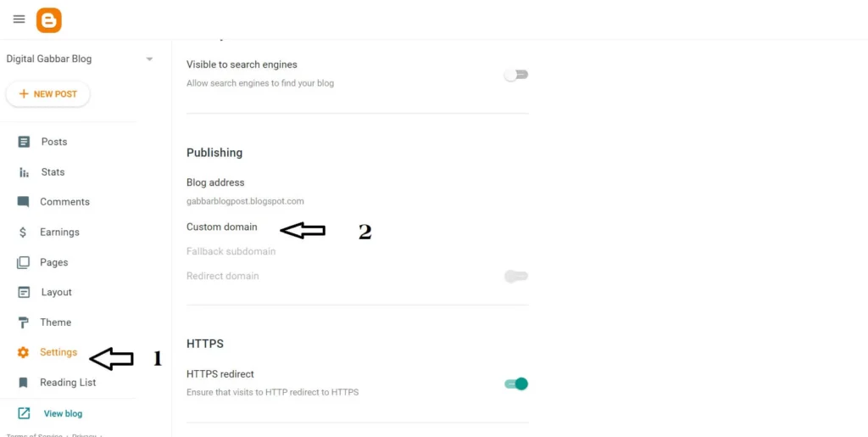Viewport: 868px width, 437px height.
Task: Click the Posts icon in sidebar
Action: (24, 142)
